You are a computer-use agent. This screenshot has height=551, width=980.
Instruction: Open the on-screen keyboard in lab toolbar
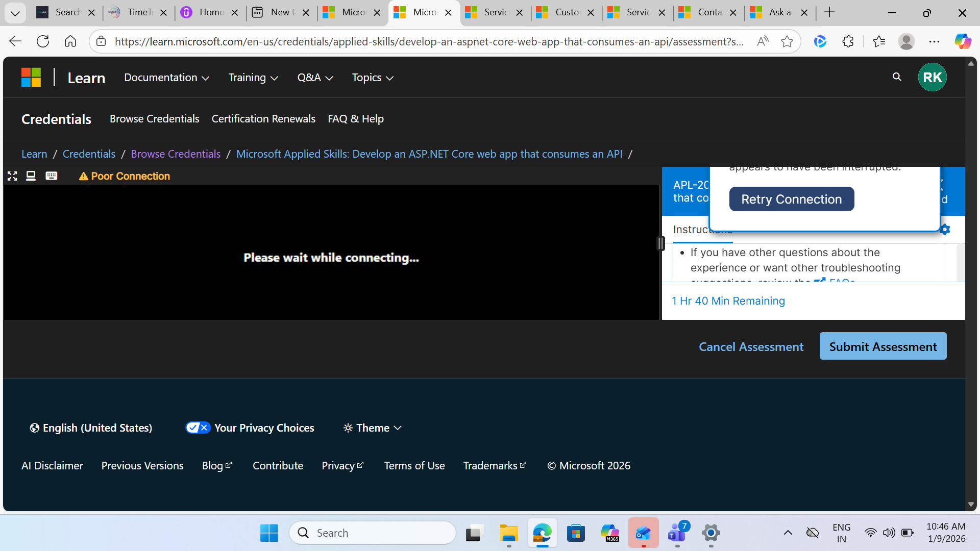51,176
